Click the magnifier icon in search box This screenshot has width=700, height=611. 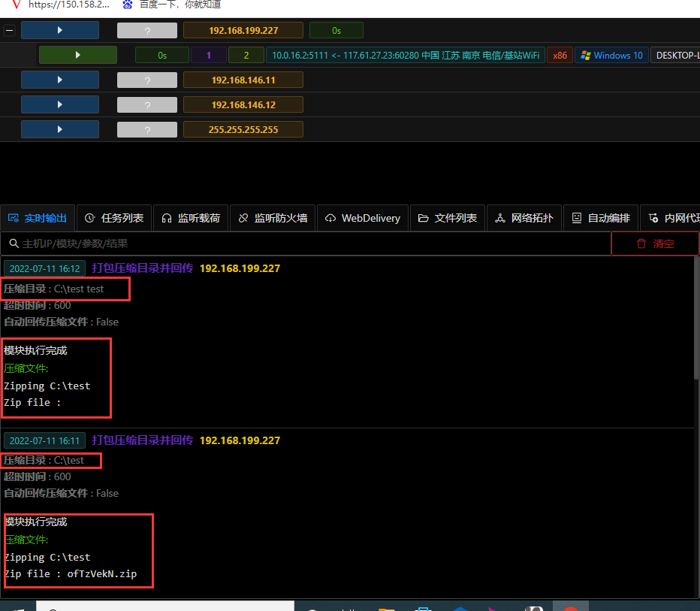tap(14, 243)
